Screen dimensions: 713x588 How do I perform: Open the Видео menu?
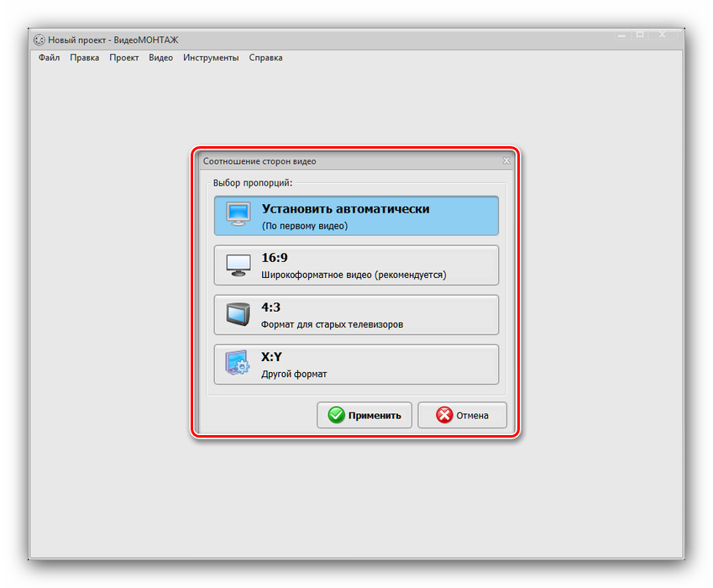[160, 58]
